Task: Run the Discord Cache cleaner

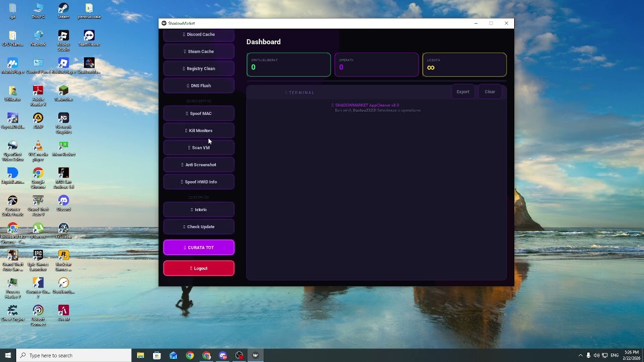Action: coord(199,35)
